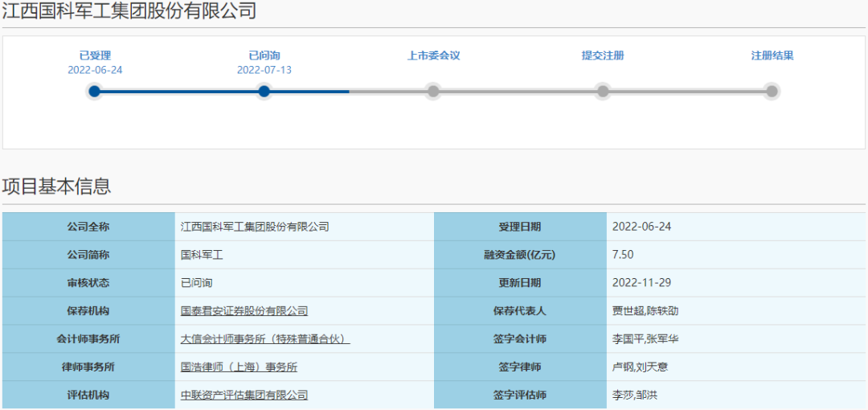Viewport: 868px width, 410px height.
Task: Click the 国科军工 short name value
Action: tap(202, 255)
